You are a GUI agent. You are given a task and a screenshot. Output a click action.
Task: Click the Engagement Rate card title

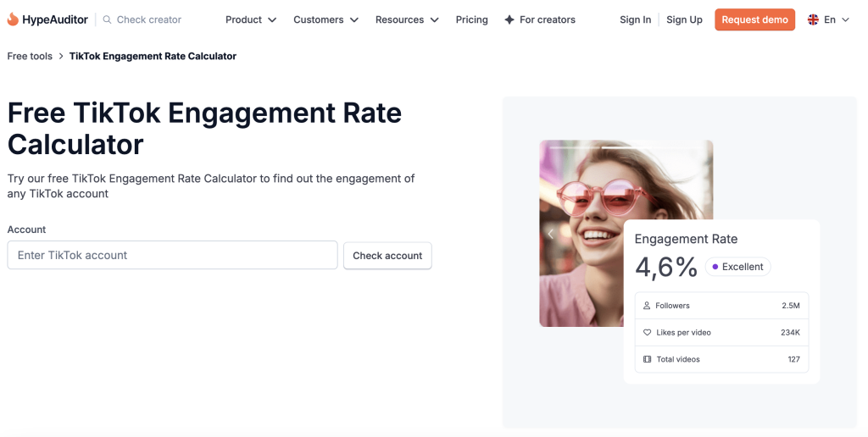[x=686, y=239]
